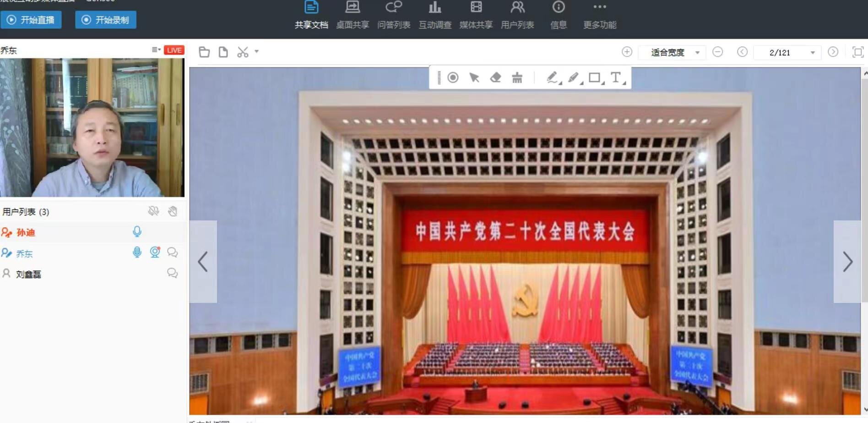Open private chat with 乔东
Screen dimensions: 868x423
[173, 252]
